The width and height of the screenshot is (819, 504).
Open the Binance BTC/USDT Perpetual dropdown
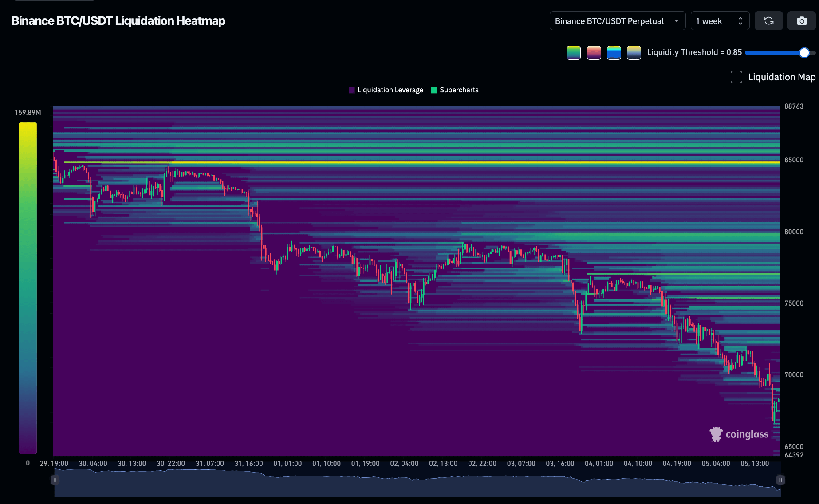coord(617,21)
